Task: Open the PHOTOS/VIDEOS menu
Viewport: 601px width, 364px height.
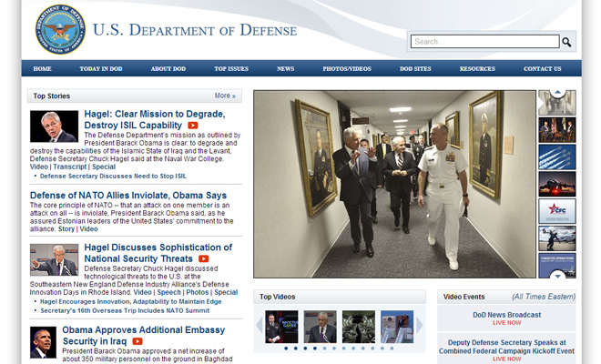Action: [347, 68]
